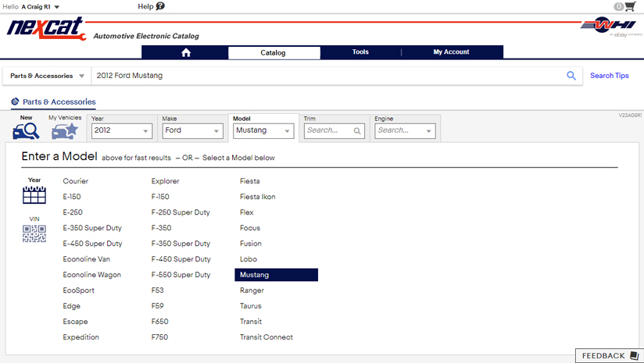Click the Trim search magnifier
Image resolution: width=644 pixels, height=363 pixels.
tap(357, 131)
